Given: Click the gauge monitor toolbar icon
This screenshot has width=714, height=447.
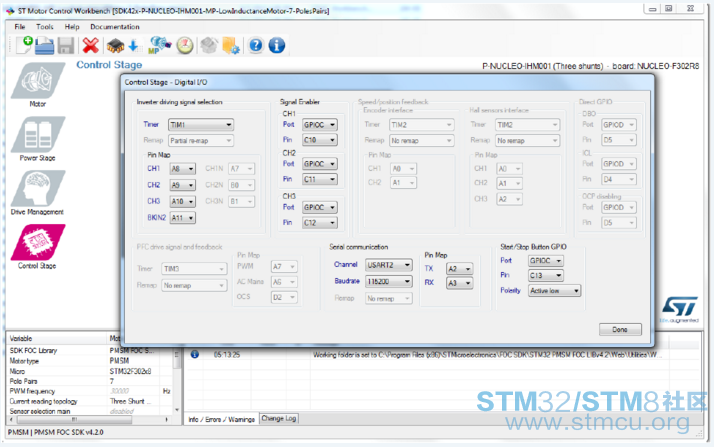Looking at the screenshot, I should pos(185,46).
